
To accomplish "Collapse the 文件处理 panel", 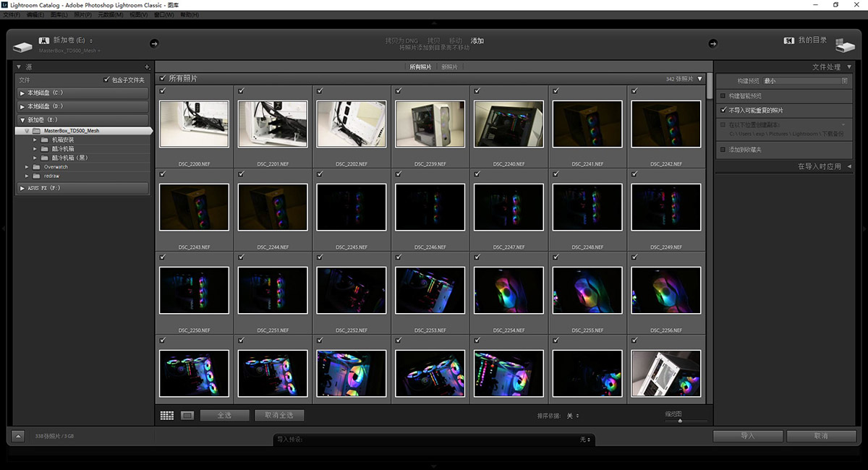I will pyautogui.click(x=848, y=67).
